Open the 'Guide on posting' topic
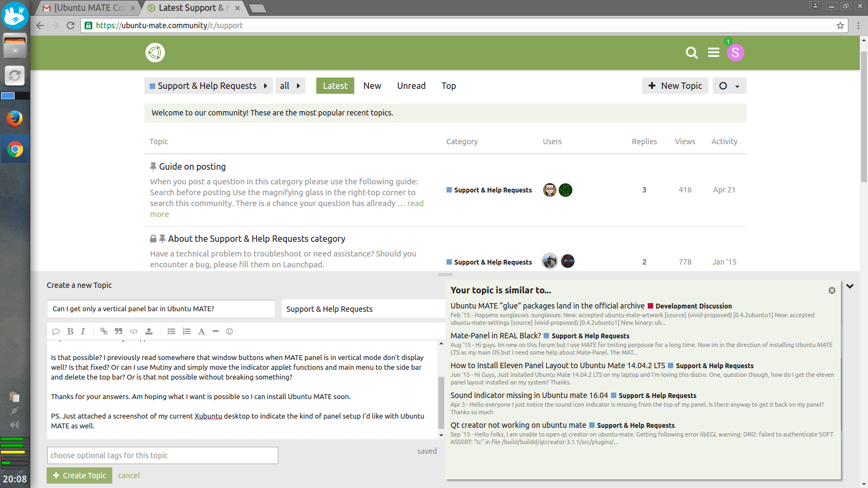The height and width of the screenshot is (488, 868). point(193,166)
